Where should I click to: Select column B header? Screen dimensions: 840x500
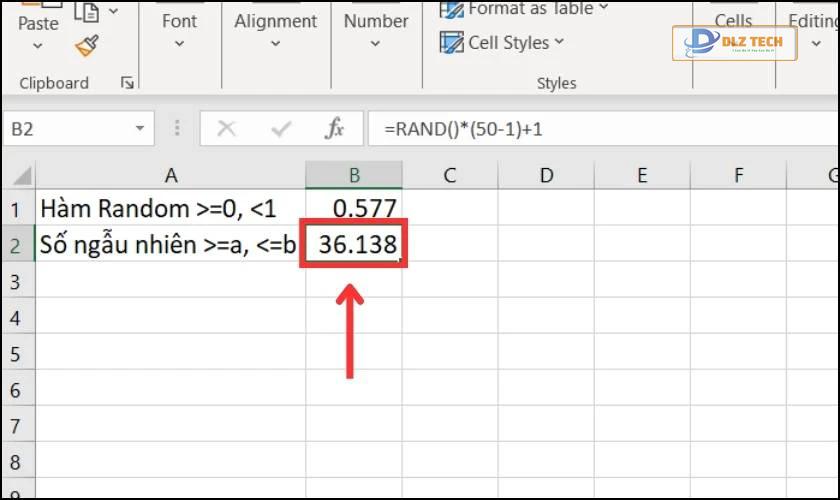click(x=354, y=175)
